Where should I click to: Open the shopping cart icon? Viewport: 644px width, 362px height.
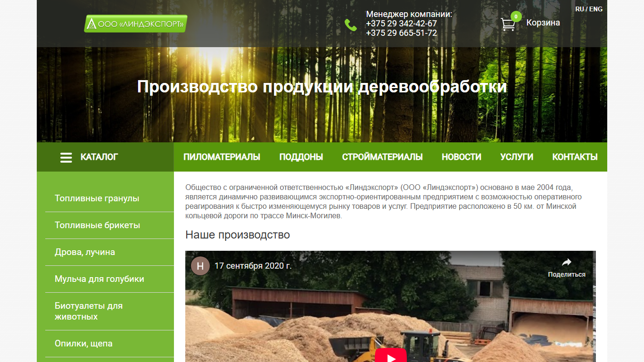[x=508, y=25]
